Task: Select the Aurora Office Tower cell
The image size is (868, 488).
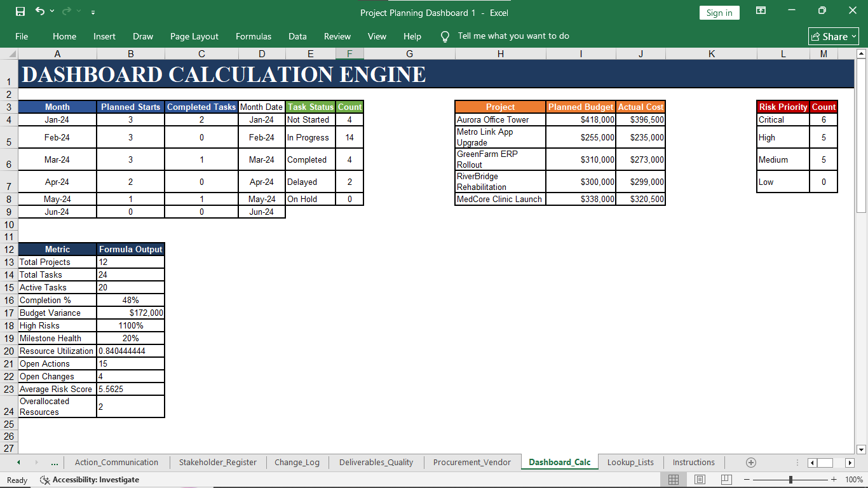Action: [501, 119]
